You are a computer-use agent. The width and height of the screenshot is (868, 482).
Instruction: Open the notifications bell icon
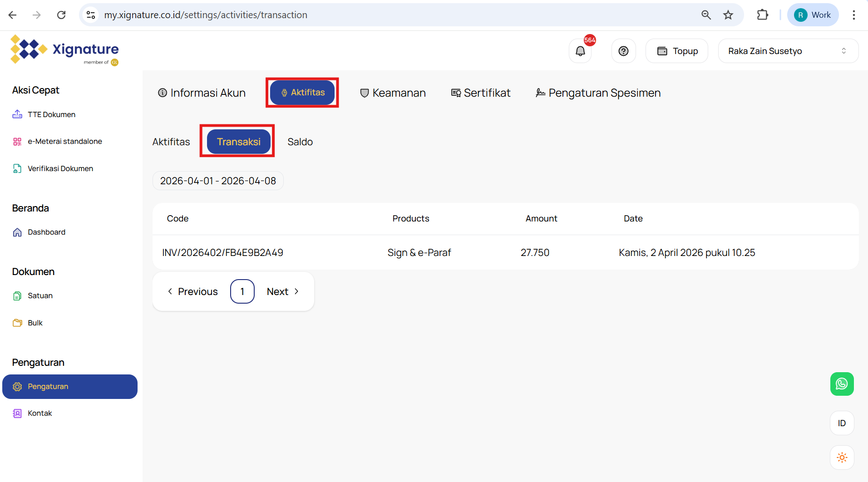(580, 51)
